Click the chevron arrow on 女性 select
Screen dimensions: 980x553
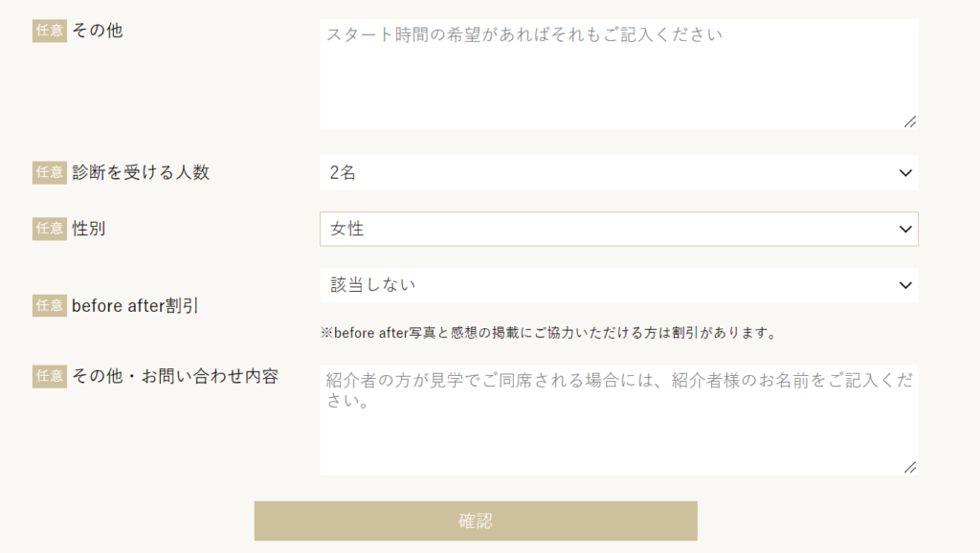tap(905, 229)
